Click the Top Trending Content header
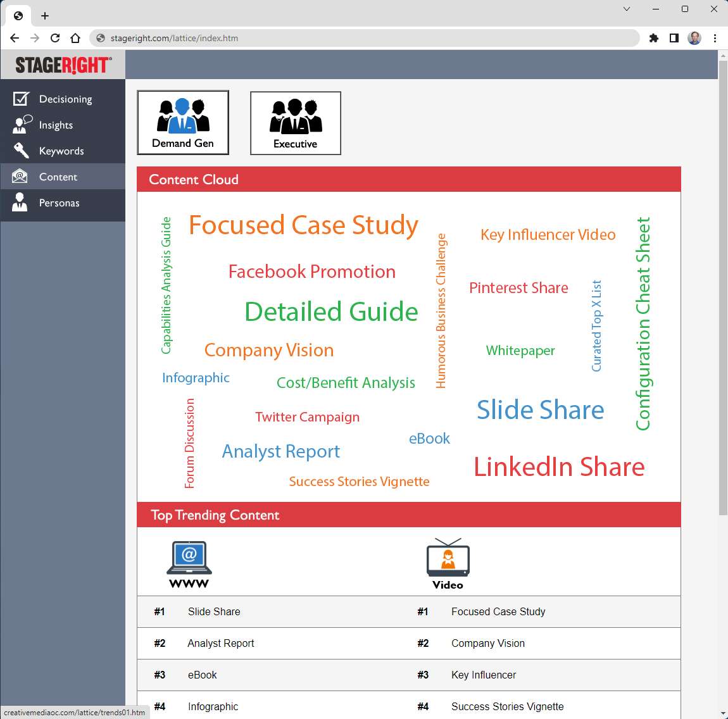This screenshot has height=719, width=728. click(x=408, y=515)
